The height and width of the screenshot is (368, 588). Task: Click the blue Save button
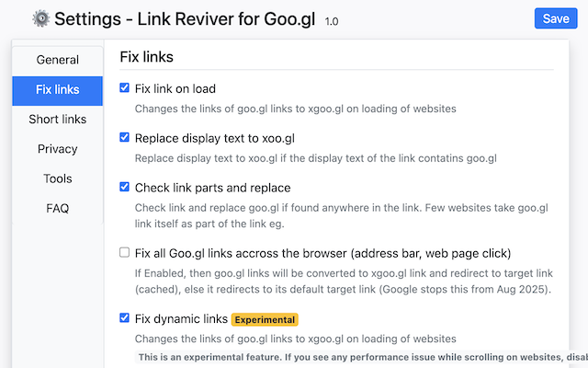click(555, 18)
